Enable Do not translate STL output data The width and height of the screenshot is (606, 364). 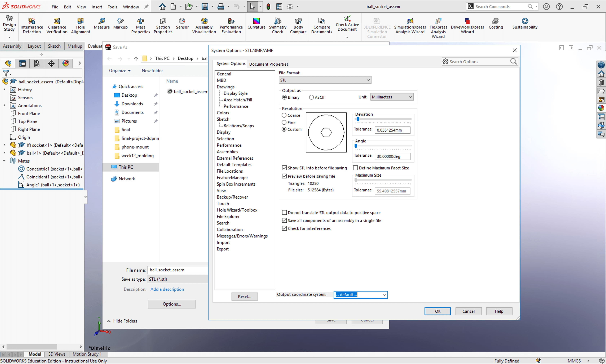284,212
